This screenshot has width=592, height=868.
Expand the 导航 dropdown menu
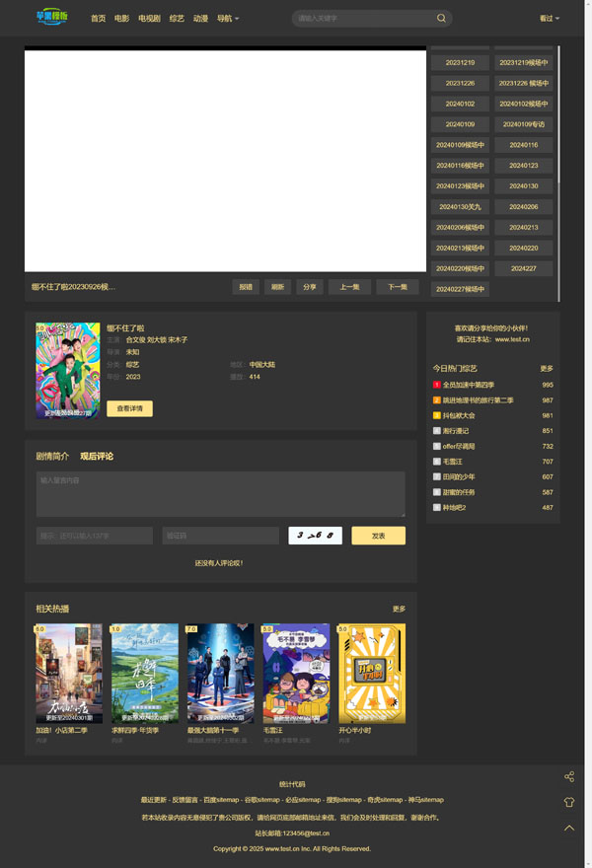pyautogui.click(x=228, y=19)
